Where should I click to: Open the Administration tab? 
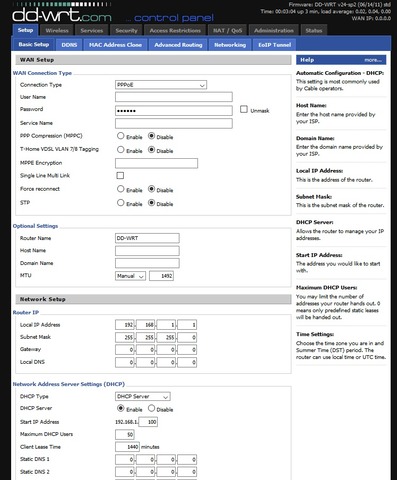274,30
